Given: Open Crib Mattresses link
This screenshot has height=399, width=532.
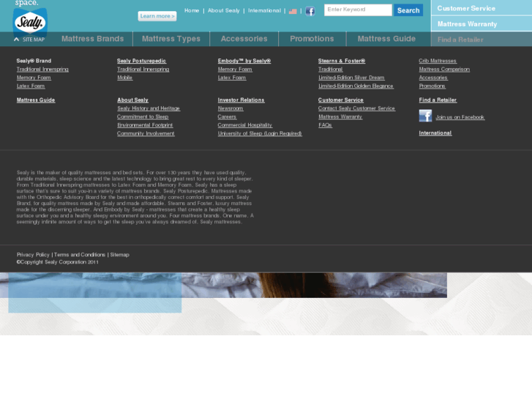Looking at the screenshot, I should (x=438, y=61).
